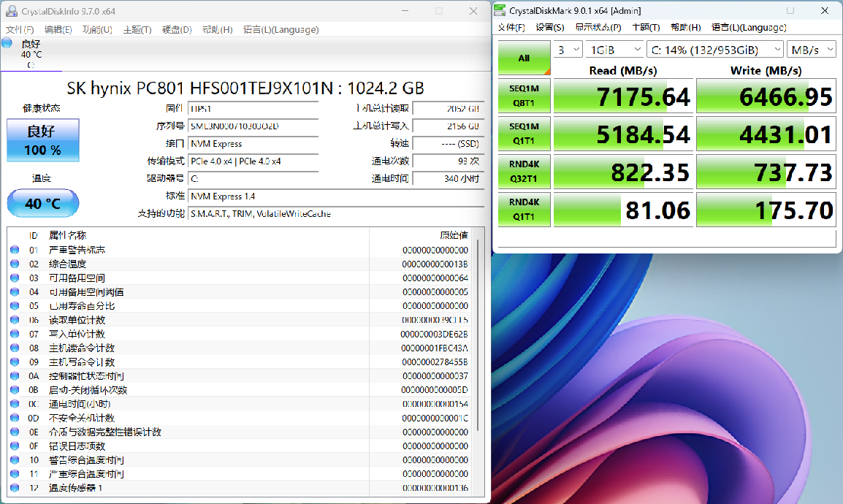Select the C: drive status circle icon
Viewport: 843px width, 504px height.
pos(7,43)
